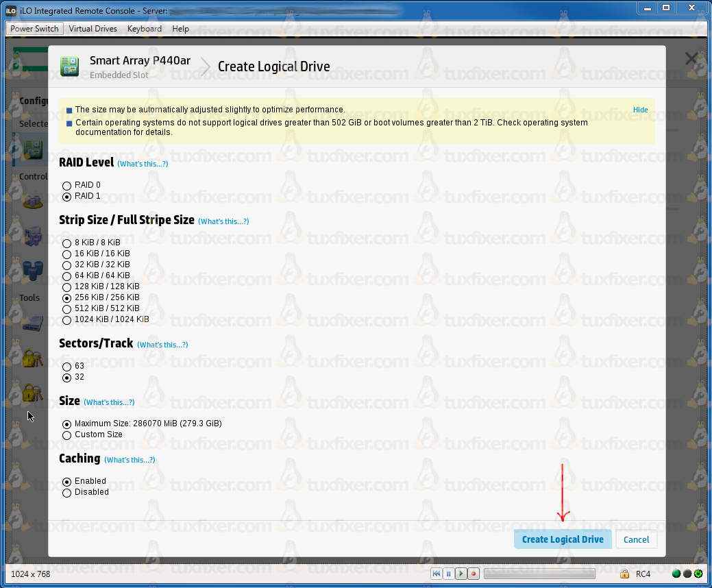Select RAID 0 level
Image resolution: width=712 pixels, height=588 pixels.
(66, 186)
